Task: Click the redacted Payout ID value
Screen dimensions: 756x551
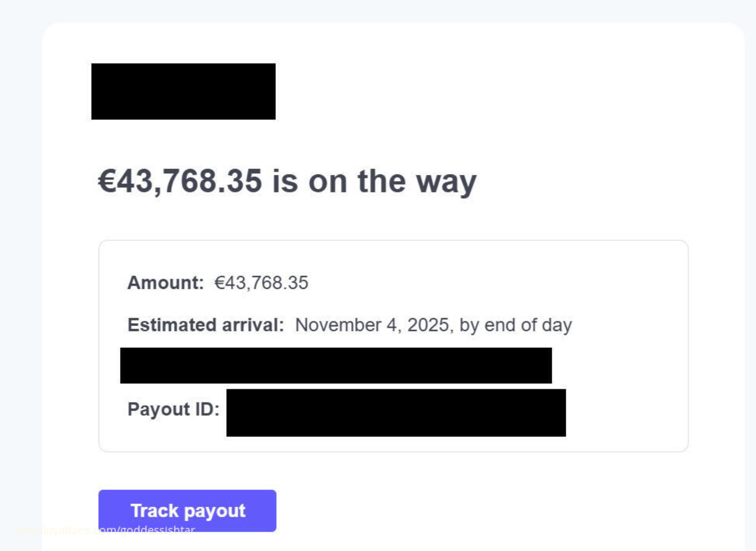Action: click(x=396, y=412)
